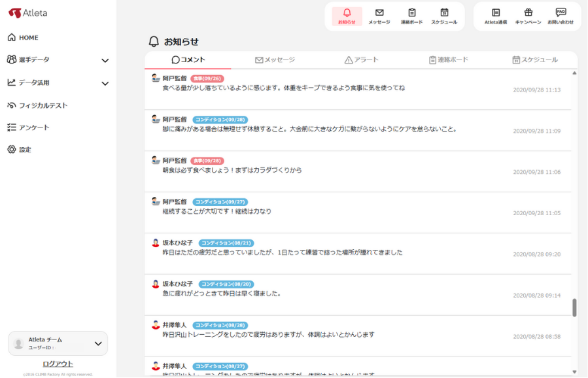Click the 食事(09/28) tag
The width and height of the screenshot is (588, 378).
(x=207, y=161)
